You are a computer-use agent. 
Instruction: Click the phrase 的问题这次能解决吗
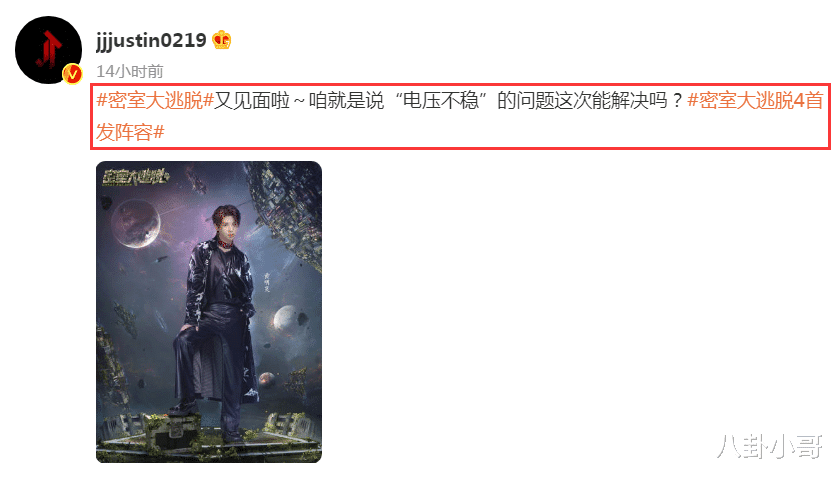tap(582, 100)
